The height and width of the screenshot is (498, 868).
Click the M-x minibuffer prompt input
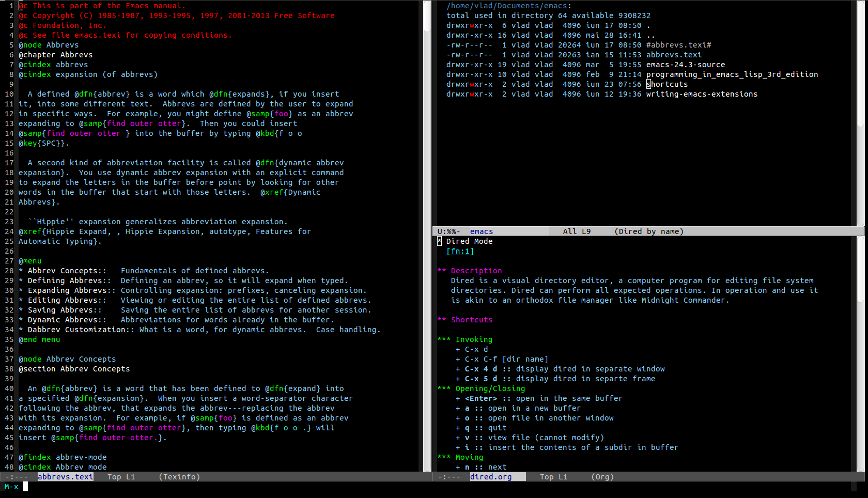tap(25, 487)
